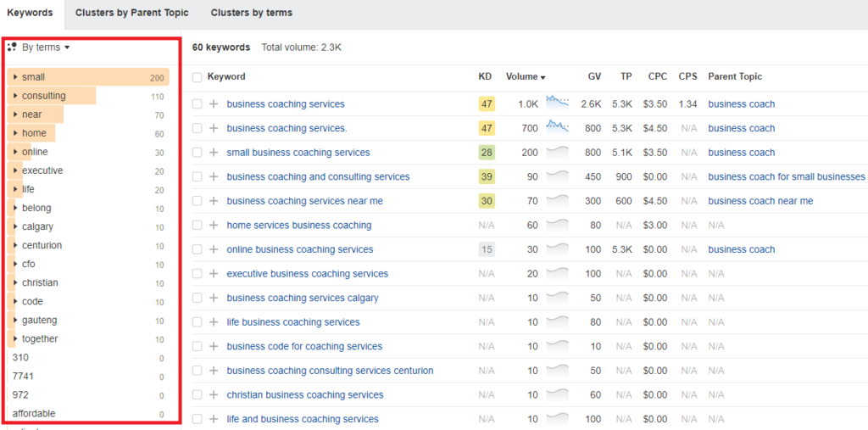Screen dimensions: 868x430
Task: Open trend sparkline for 'business coaching services.' 700
Action: pyautogui.click(x=557, y=126)
